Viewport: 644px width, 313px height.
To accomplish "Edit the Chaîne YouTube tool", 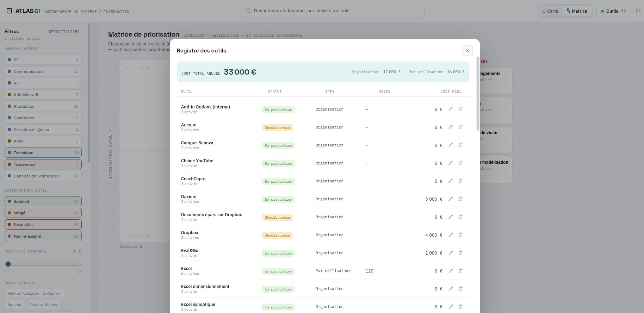I will pos(451,163).
